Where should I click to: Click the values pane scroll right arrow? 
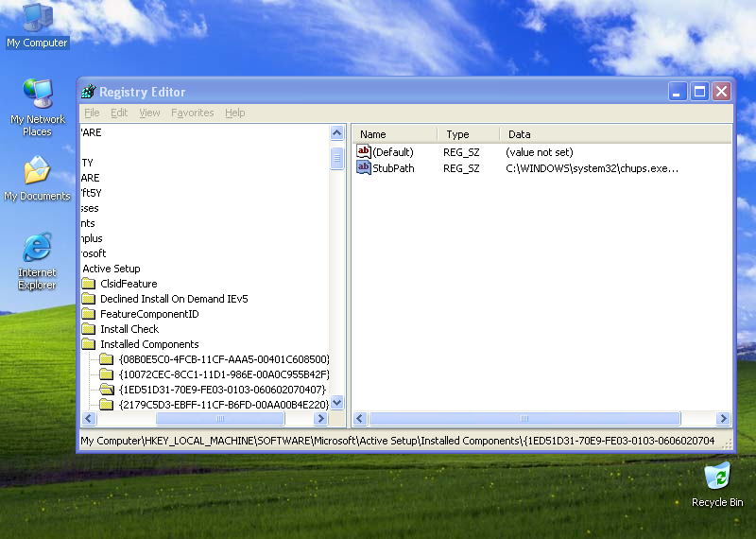point(723,418)
